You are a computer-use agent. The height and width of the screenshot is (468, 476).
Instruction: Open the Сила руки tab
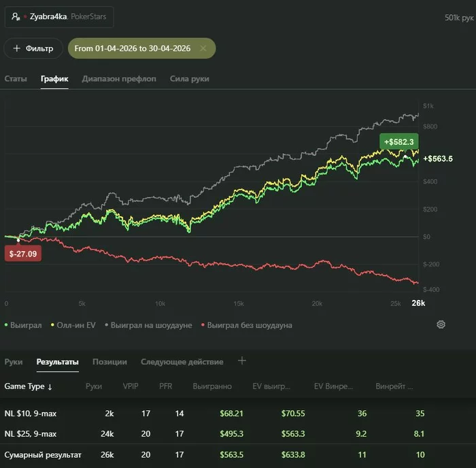pos(190,79)
